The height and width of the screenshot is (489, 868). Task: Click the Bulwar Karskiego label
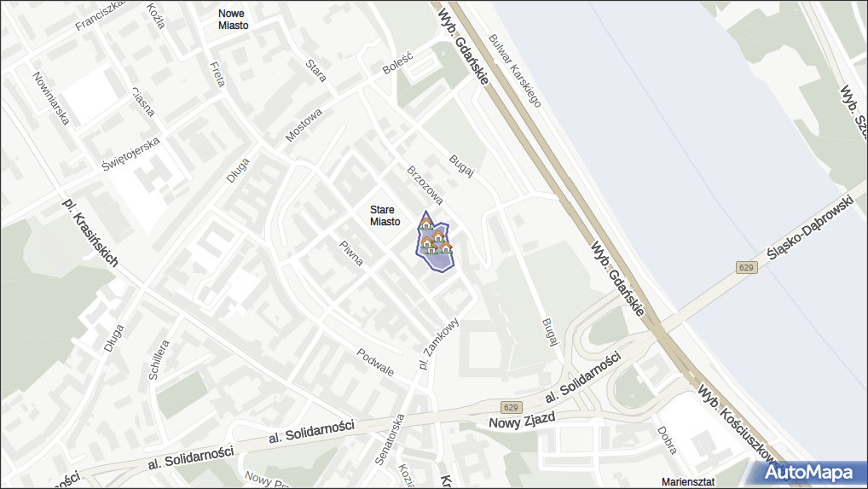click(514, 70)
